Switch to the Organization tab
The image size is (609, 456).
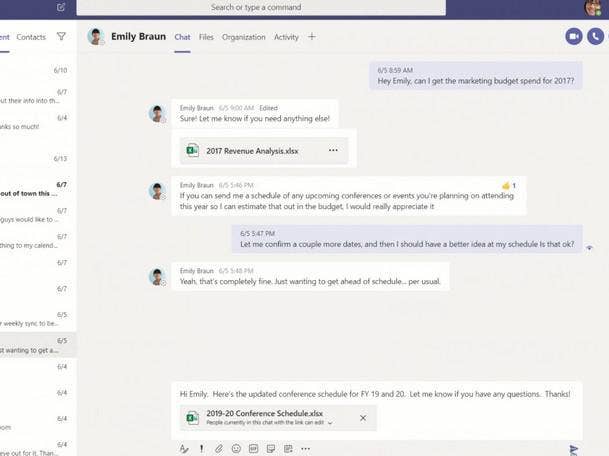tap(244, 37)
